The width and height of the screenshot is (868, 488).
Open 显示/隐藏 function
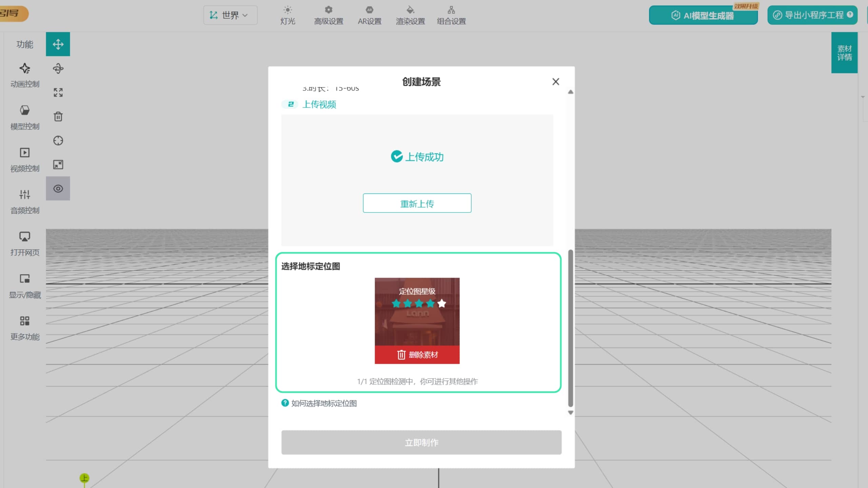tap(25, 286)
